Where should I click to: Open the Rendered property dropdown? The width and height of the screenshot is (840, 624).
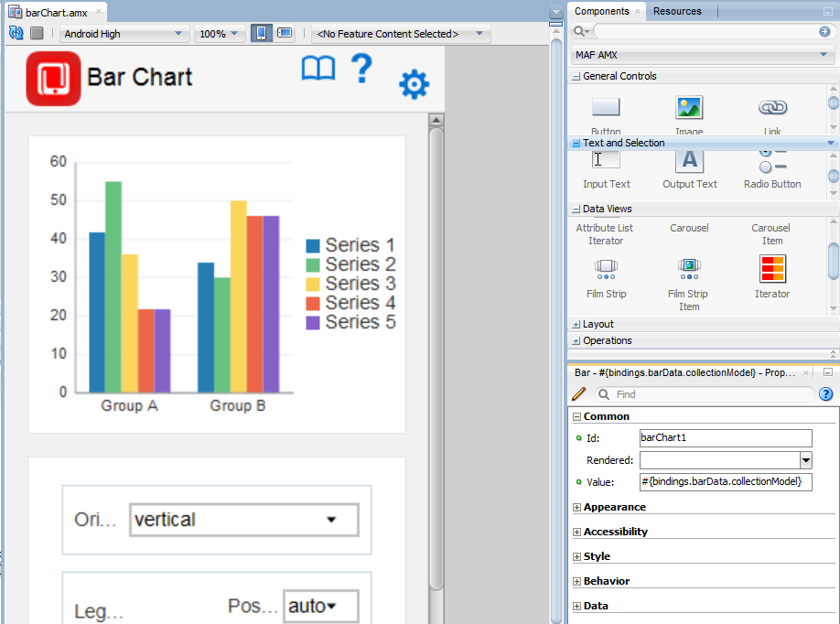click(806, 460)
